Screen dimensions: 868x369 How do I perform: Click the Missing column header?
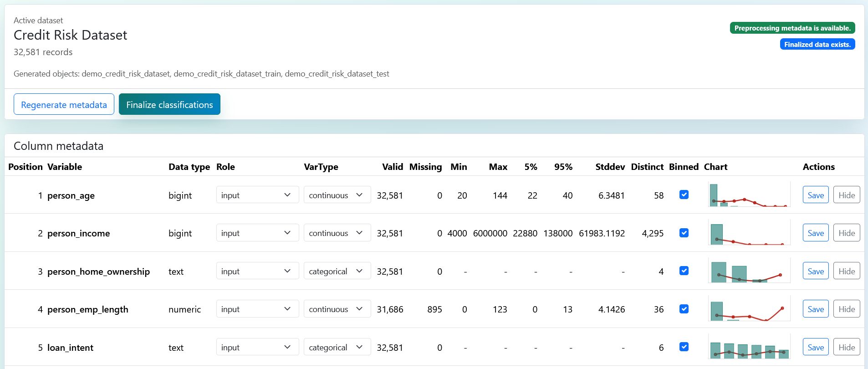pyautogui.click(x=425, y=167)
